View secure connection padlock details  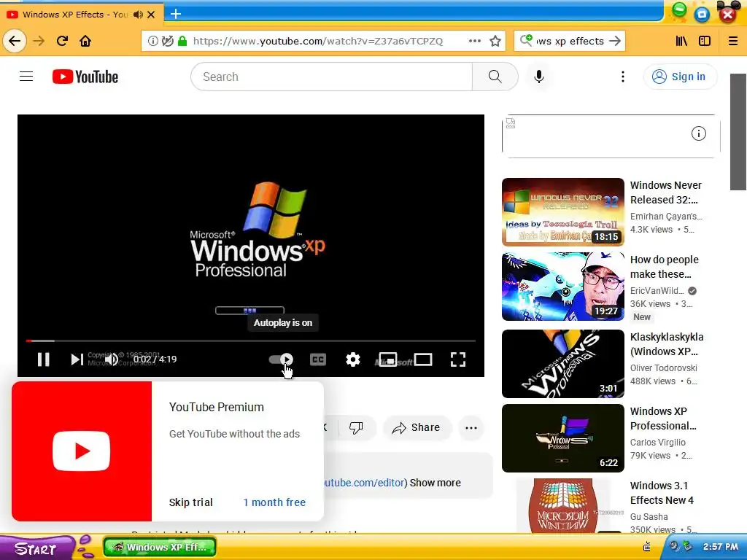point(182,41)
